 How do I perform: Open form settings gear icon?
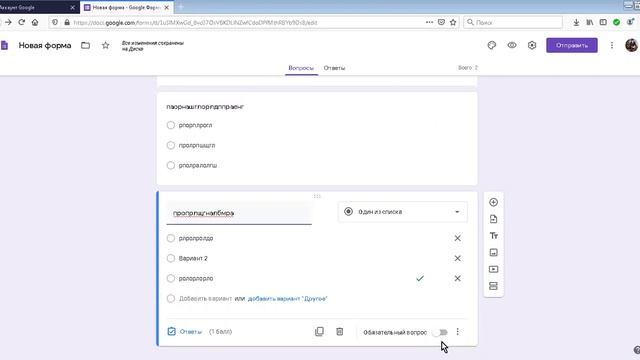pyautogui.click(x=532, y=45)
